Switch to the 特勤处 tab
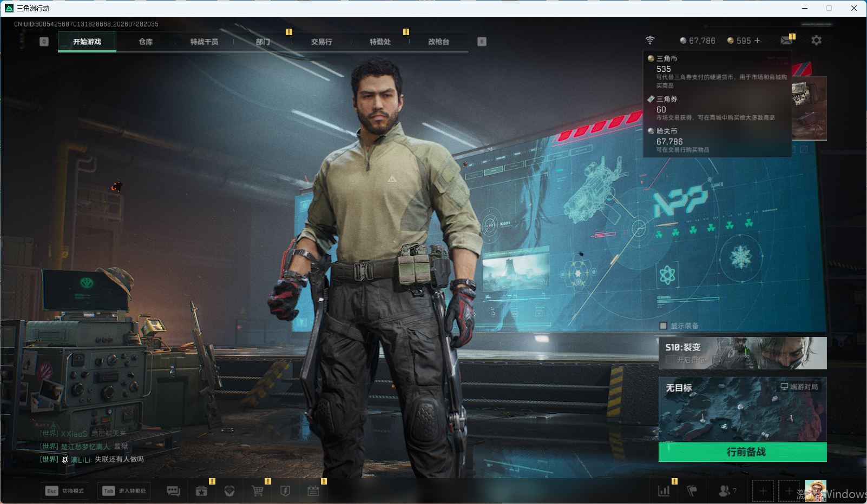This screenshot has height=504, width=867. [x=380, y=42]
